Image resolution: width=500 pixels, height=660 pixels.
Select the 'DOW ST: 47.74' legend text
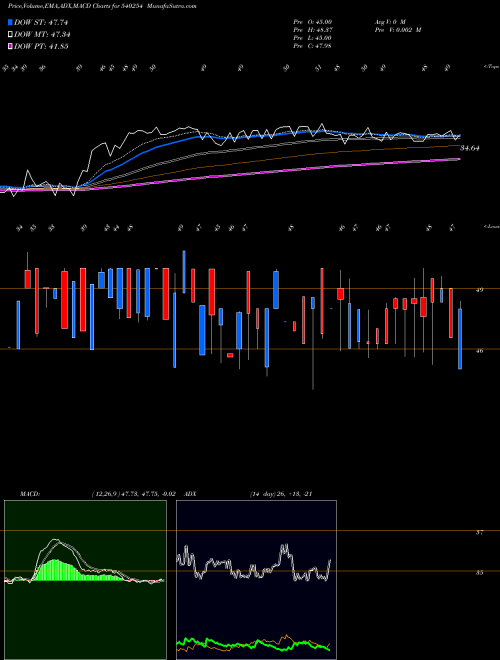(x=41, y=22)
